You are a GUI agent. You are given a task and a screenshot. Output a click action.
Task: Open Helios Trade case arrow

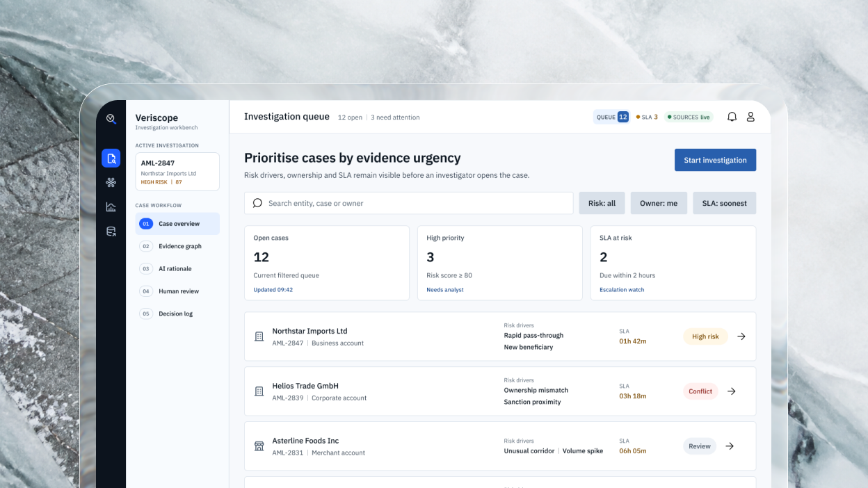732,391
